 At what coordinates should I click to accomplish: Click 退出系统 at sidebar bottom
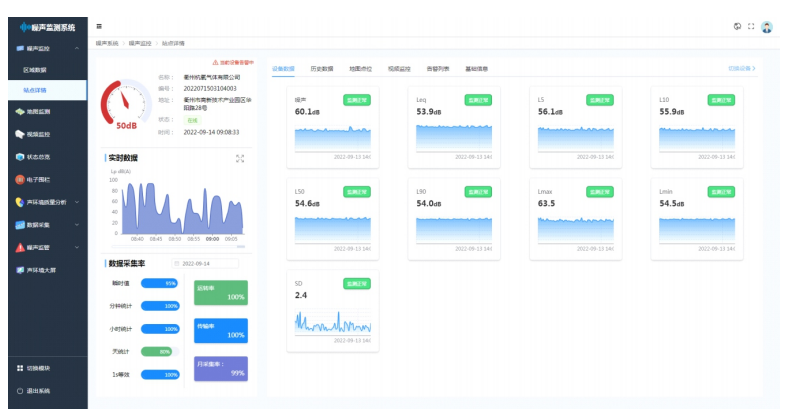click(x=38, y=389)
